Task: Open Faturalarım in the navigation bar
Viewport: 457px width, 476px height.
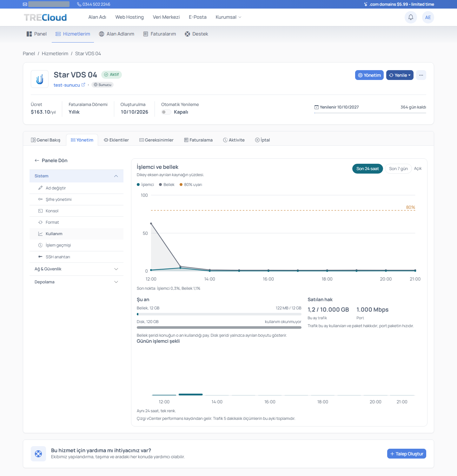Action: 160,34
